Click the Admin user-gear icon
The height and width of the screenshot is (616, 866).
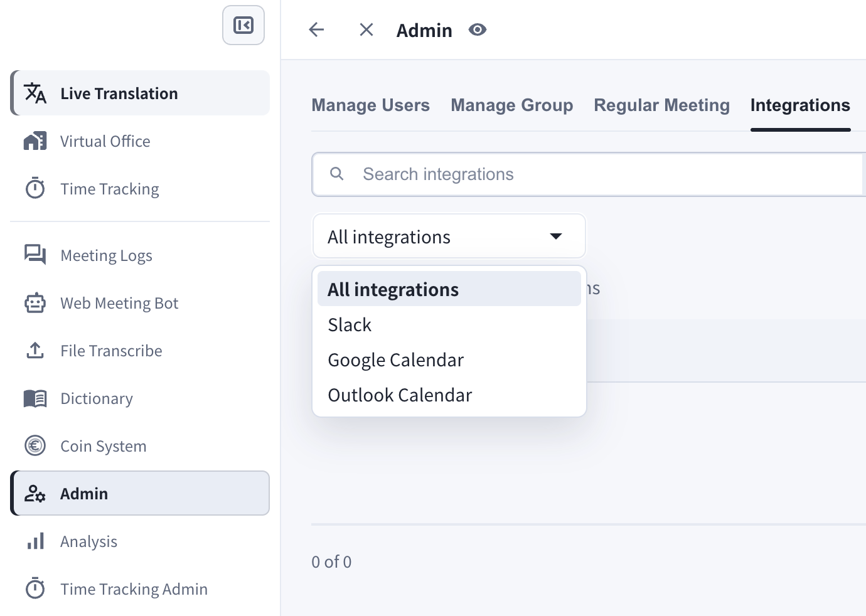[35, 494]
